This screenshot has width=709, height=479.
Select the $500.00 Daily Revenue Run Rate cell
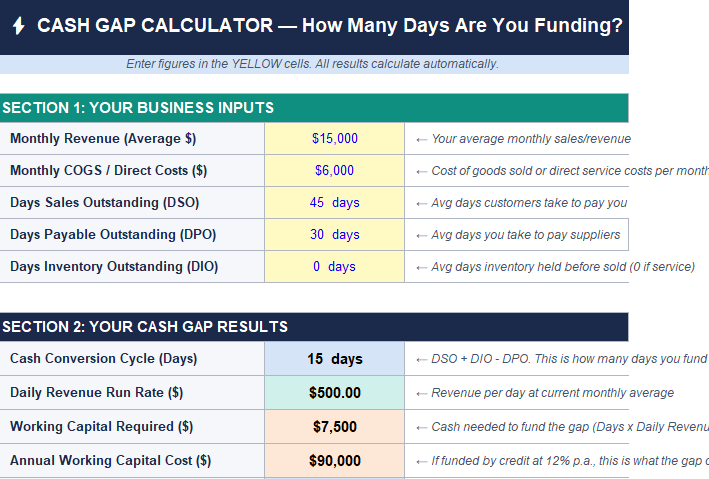click(x=334, y=393)
